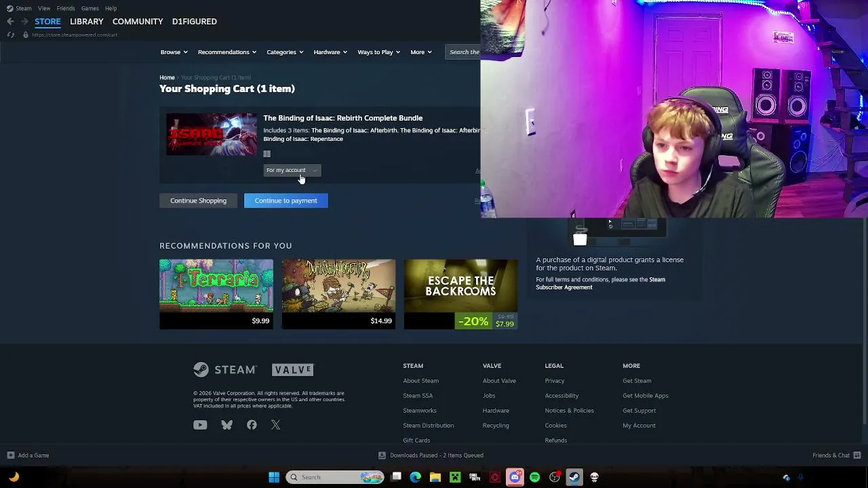Screen dimensions: 868x488
Task: Click the Valve logo in the footer
Action: point(293,369)
